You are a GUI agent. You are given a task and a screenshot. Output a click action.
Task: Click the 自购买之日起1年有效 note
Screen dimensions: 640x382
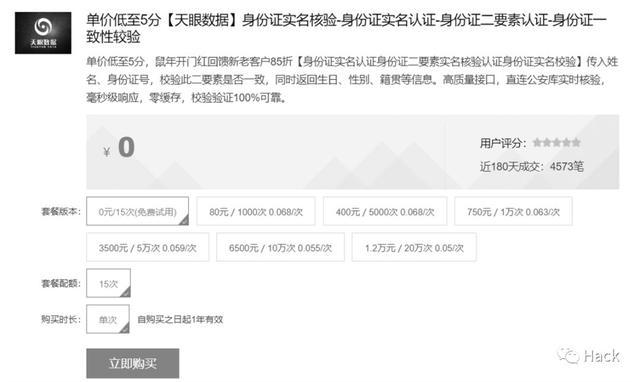pyautogui.click(x=180, y=319)
